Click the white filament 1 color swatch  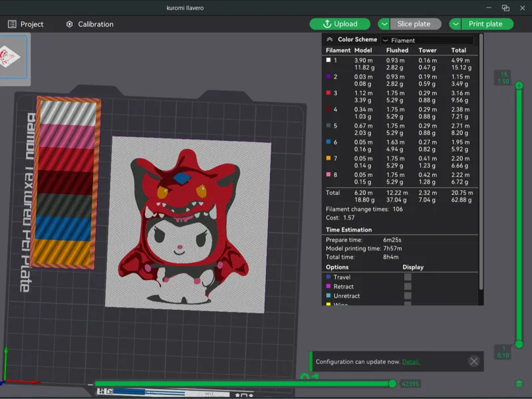point(328,60)
